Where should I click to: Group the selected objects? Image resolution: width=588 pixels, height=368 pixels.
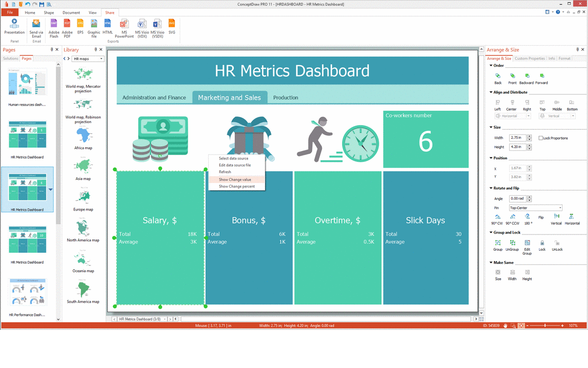coord(498,245)
